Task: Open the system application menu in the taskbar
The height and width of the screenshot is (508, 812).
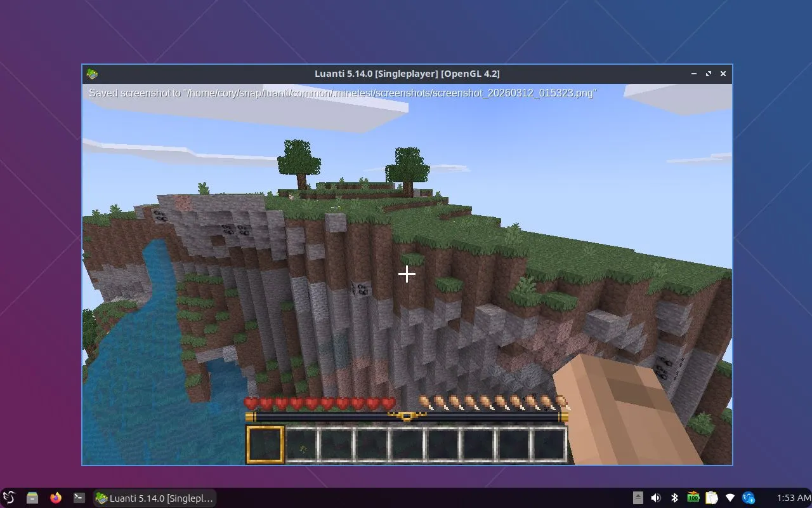Action: 9,498
